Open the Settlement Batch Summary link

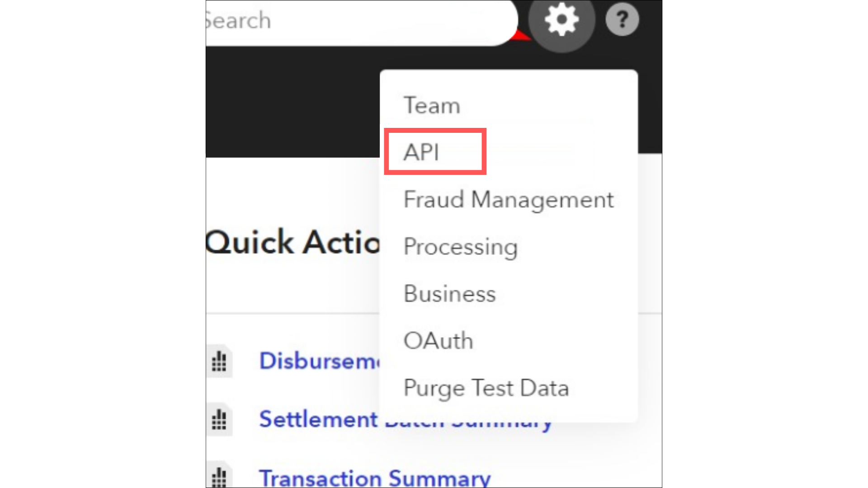(405, 419)
